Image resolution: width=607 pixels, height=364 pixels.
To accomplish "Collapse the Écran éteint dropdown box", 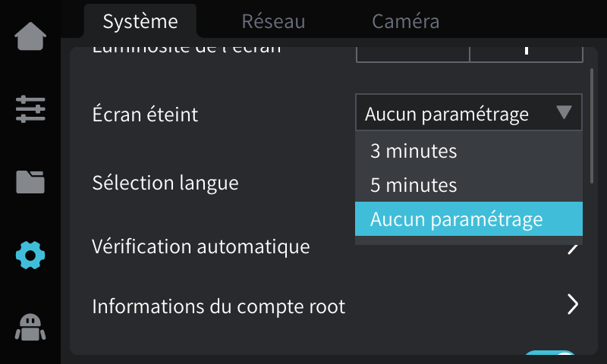I will click(469, 112).
